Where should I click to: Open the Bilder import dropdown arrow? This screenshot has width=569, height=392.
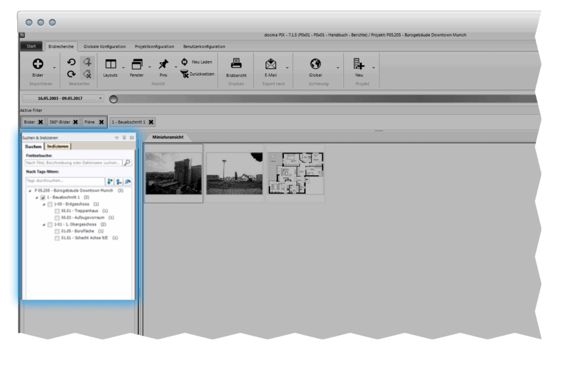pos(55,68)
